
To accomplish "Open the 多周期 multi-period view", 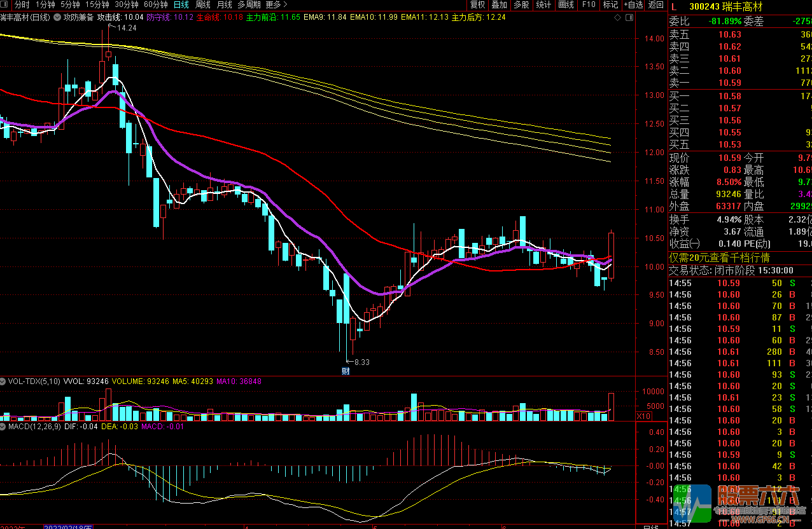I will (x=249, y=4).
